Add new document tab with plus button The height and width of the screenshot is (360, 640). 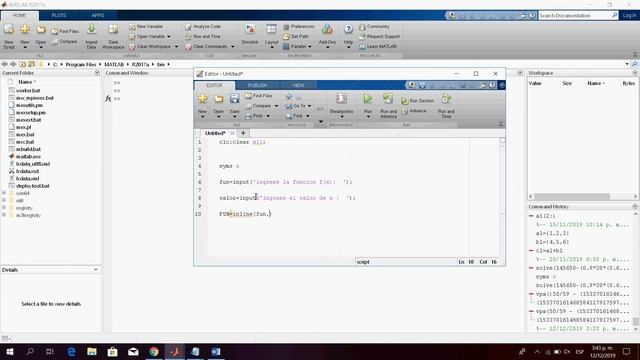[243, 133]
